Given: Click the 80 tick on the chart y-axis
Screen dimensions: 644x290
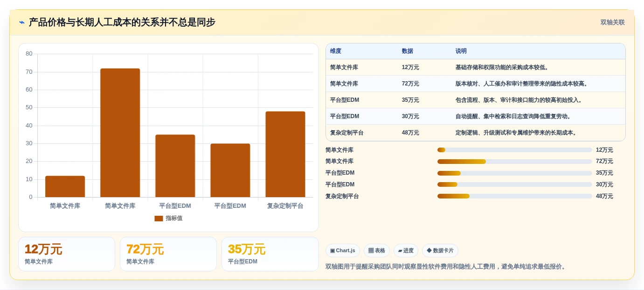Looking at the screenshot, I should pyautogui.click(x=29, y=54).
